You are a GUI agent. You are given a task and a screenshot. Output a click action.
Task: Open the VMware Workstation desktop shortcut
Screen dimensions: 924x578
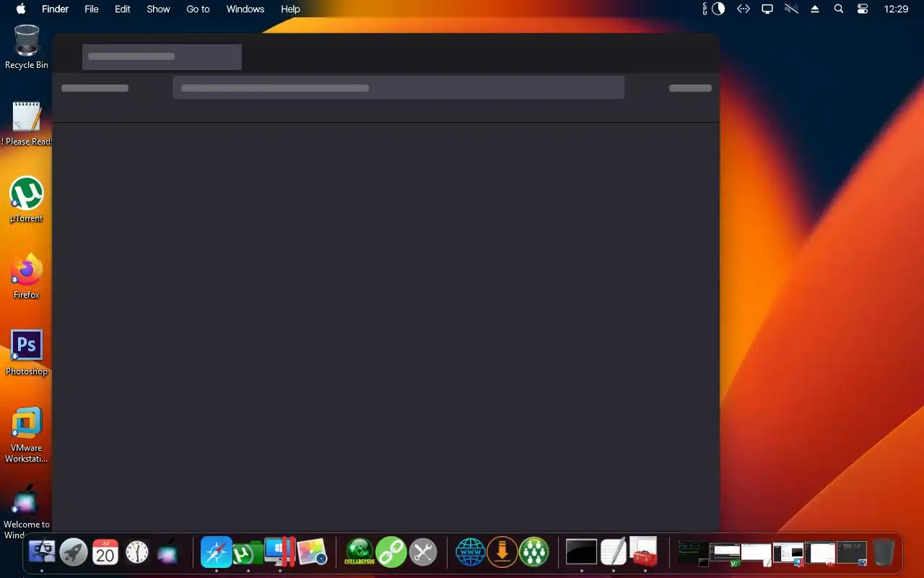click(x=27, y=434)
